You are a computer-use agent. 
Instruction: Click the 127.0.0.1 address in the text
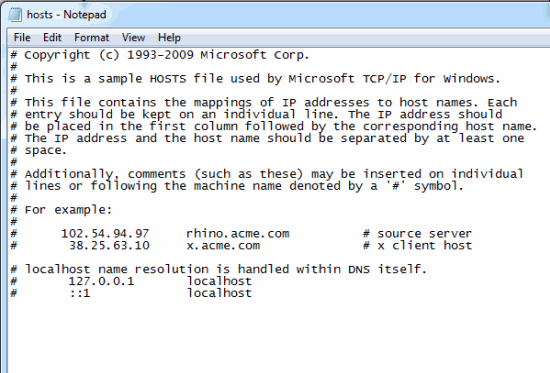tap(101, 281)
